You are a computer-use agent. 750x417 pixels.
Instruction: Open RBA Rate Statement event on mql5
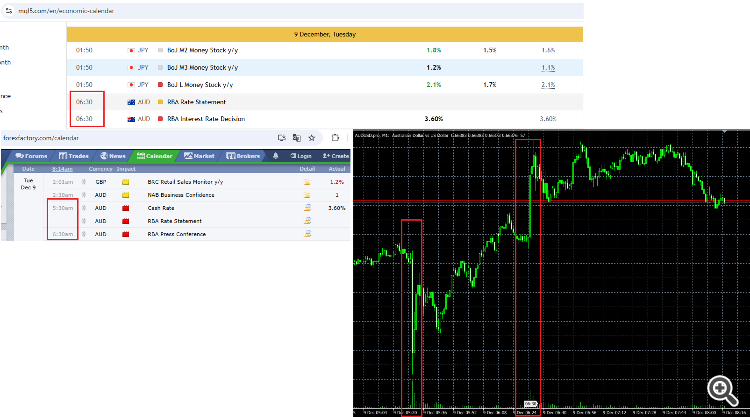(197, 102)
